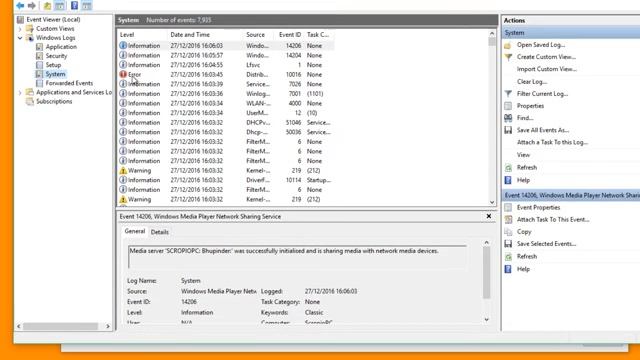Image resolution: width=640 pixels, height=360 pixels.
Task: Click Filter Current Log action
Action: [542, 94]
